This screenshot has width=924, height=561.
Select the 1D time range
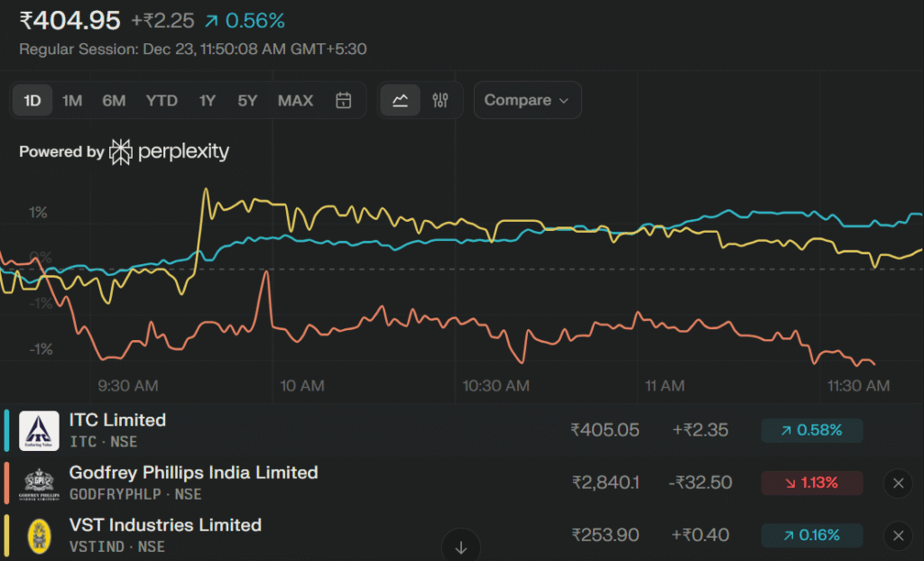pos(32,100)
